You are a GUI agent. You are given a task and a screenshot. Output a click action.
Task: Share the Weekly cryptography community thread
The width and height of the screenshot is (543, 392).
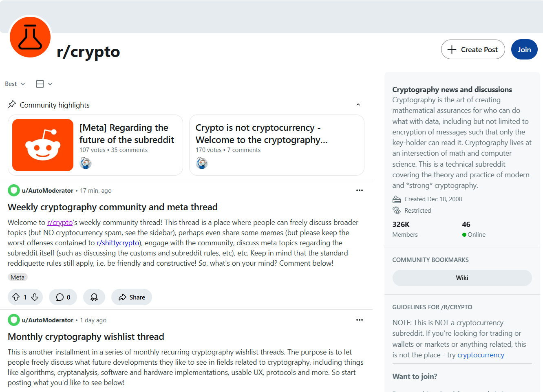132,297
